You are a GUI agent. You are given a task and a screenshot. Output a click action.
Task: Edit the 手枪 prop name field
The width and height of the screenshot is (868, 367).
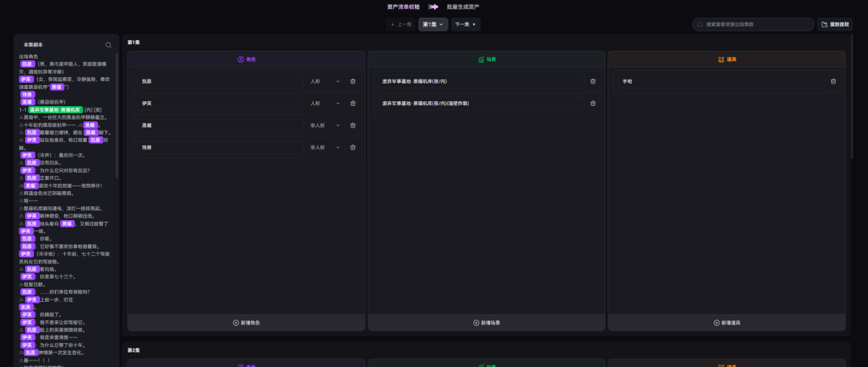pyautogui.click(x=722, y=81)
